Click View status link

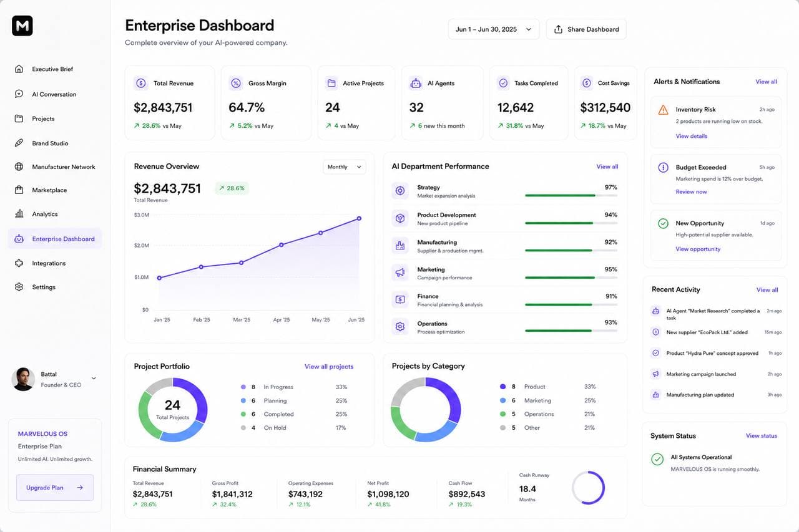pyautogui.click(x=762, y=436)
